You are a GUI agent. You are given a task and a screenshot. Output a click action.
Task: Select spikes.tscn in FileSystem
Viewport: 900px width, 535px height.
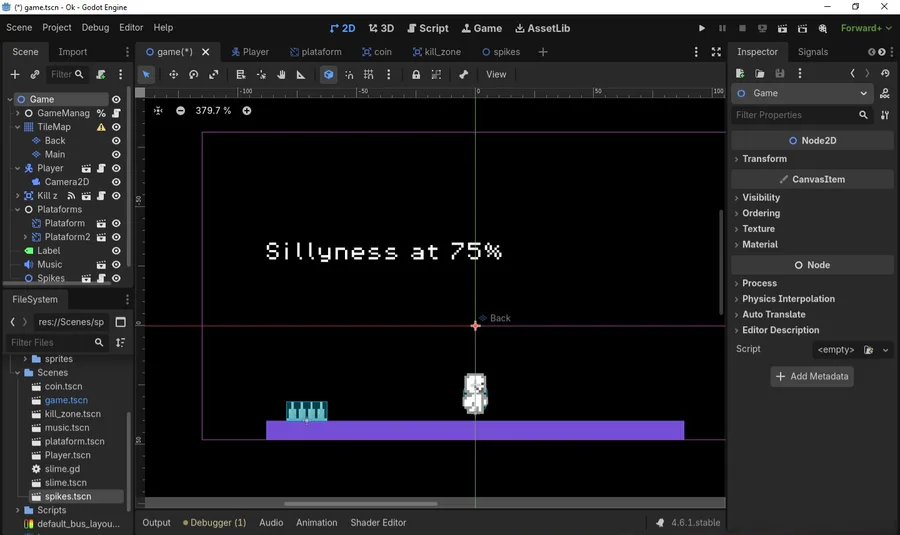(68, 497)
